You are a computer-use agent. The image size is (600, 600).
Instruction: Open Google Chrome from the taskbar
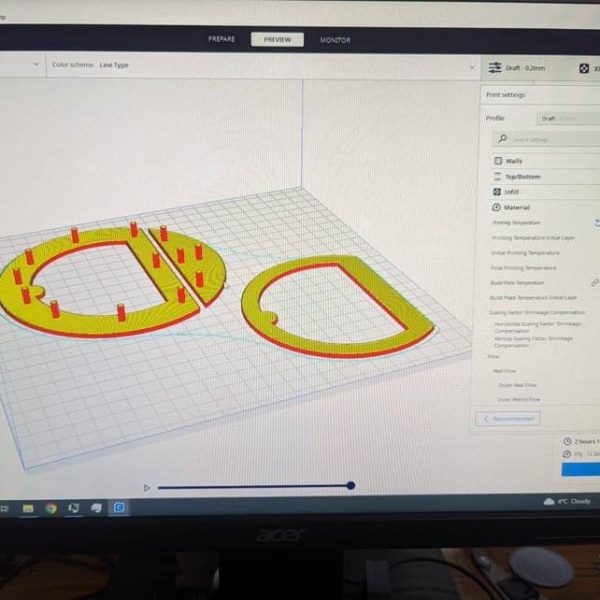51,509
